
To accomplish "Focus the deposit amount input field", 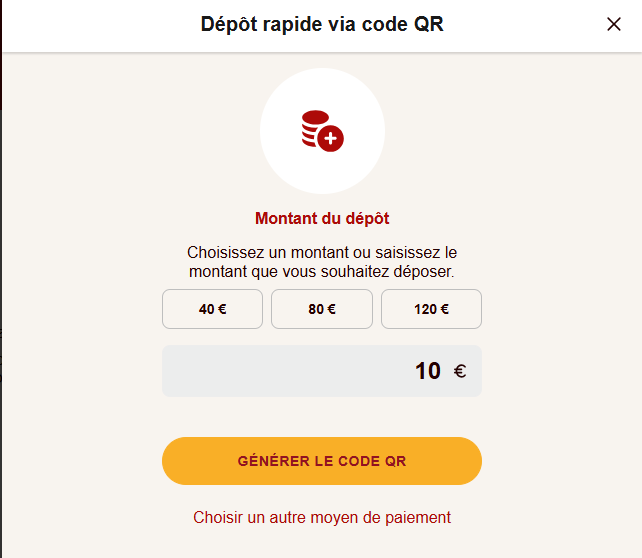I will coord(322,371).
